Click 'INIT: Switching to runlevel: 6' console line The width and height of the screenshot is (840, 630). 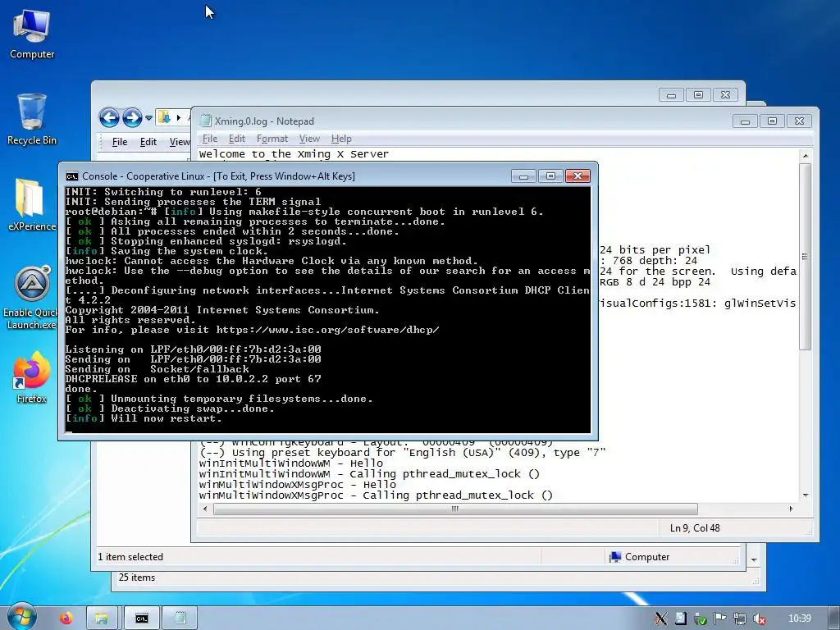point(163,192)
